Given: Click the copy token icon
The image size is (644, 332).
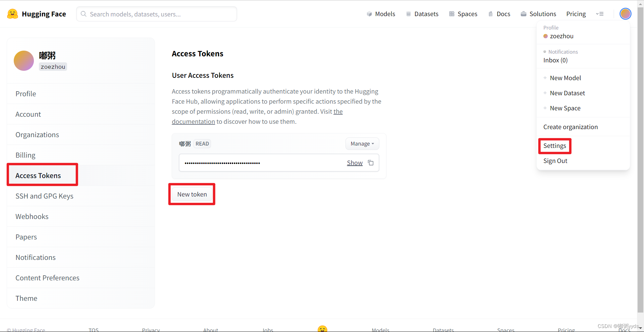Looking at the screenshot, I should [x=371, y=163].
